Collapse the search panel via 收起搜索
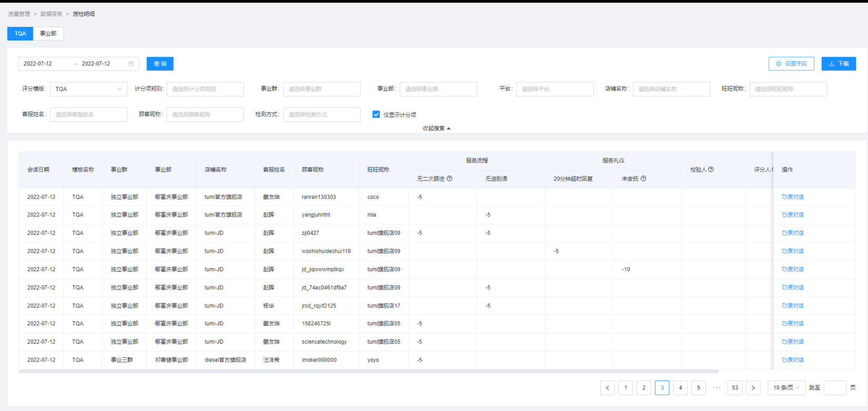The width and height of the screenshot is (868, 411). (x=437, y=128)
